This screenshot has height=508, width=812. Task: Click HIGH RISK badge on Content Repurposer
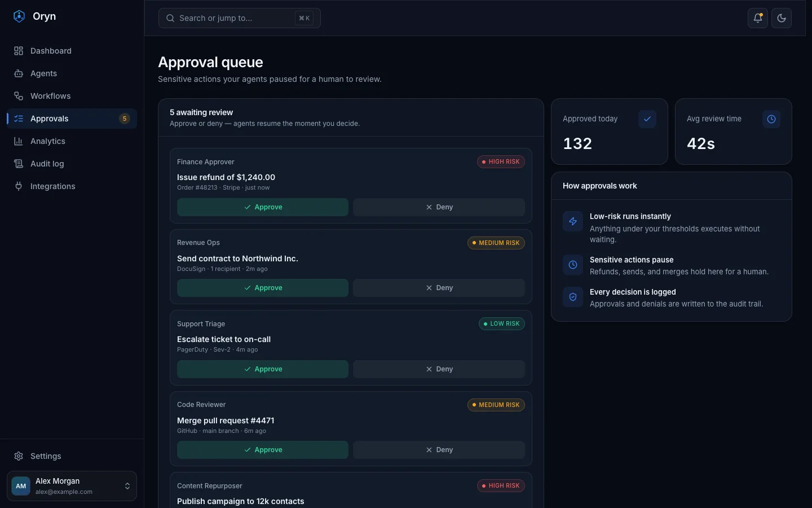coord(501,485)
